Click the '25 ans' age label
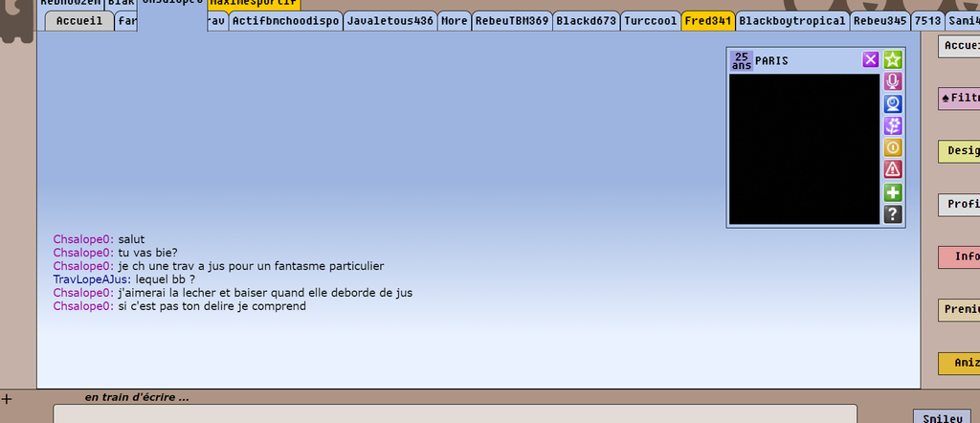The width and height of the screenshot is (980, 423). 742,60
